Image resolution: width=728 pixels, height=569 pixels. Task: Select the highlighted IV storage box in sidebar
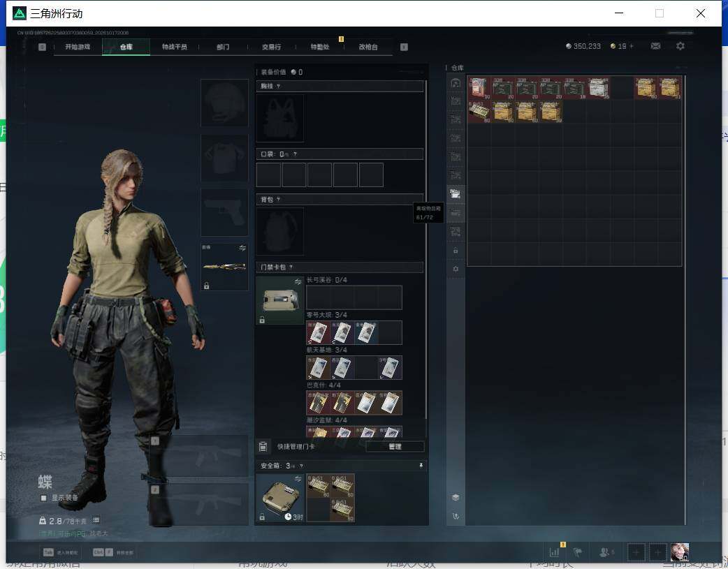point(455,194)
